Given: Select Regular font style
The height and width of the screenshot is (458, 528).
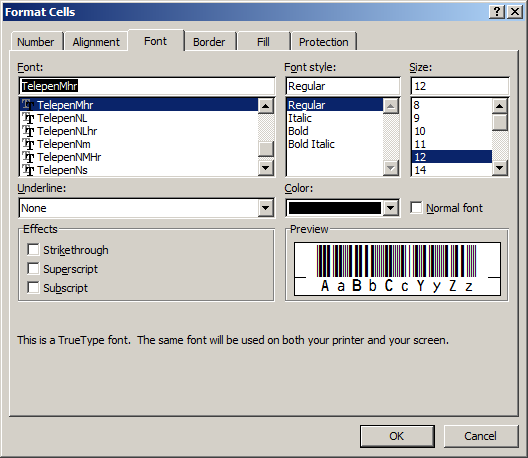Looking at the screenshot, I should [x=335, y=105].
